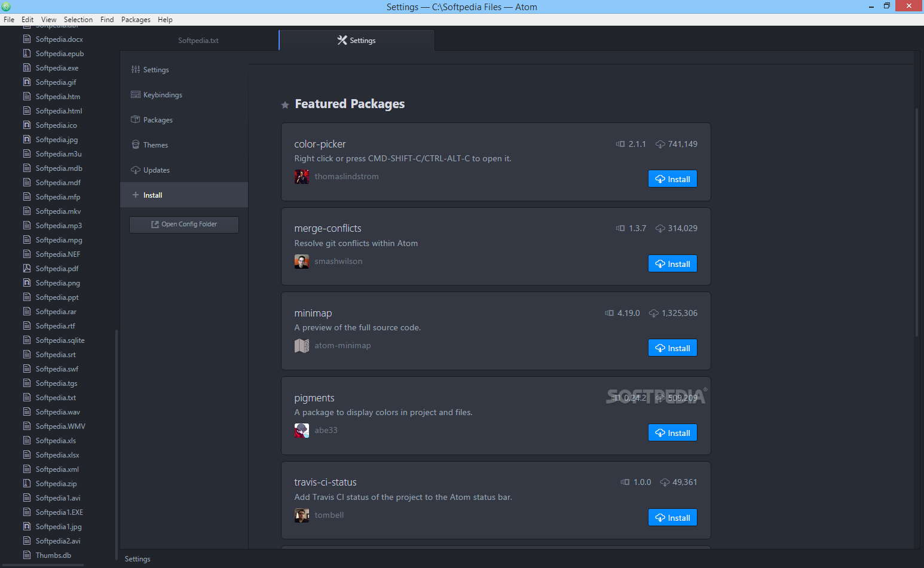This screenshot has height=568, width=924.
Task: Open the Find menu
Action: [107, 20]
